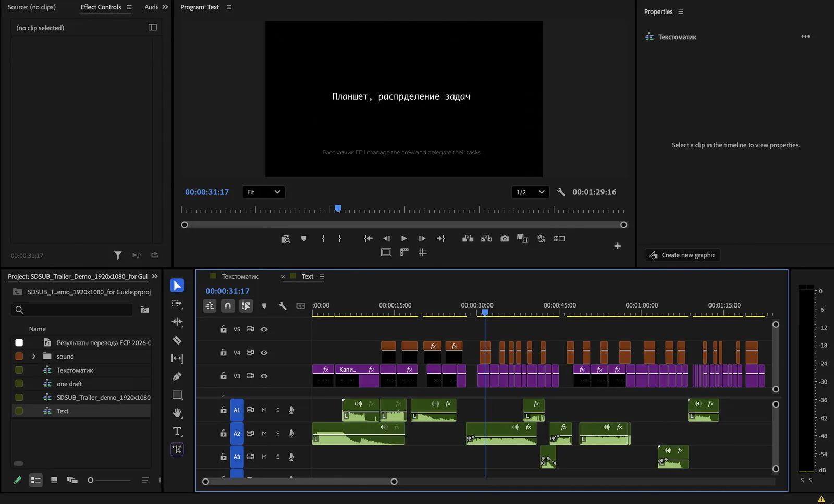The image size is (834, 504).
Task: Toggle safe margins icon
Action: click(386, 252)
